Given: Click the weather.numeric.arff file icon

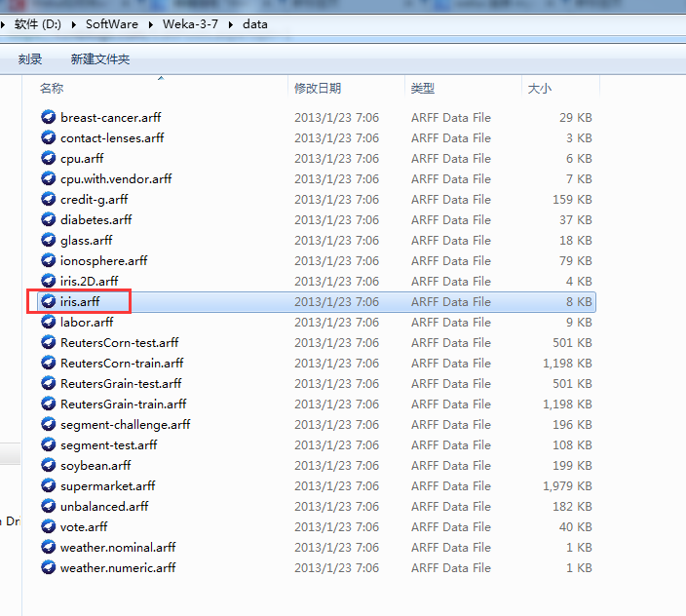Looking at the screenshot, I should tap(48, 567).
